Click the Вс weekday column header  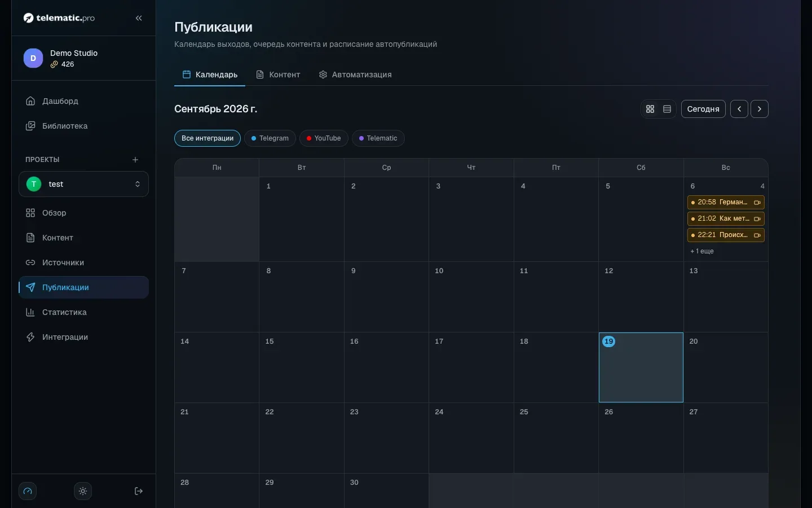point(726,168)
